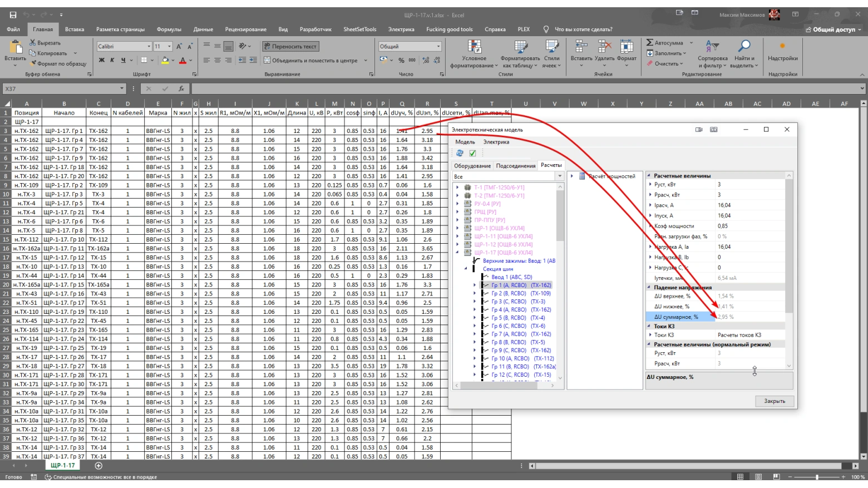Select the Расчеты токов КЗ value
868x488 pixels.
point(739,335)
